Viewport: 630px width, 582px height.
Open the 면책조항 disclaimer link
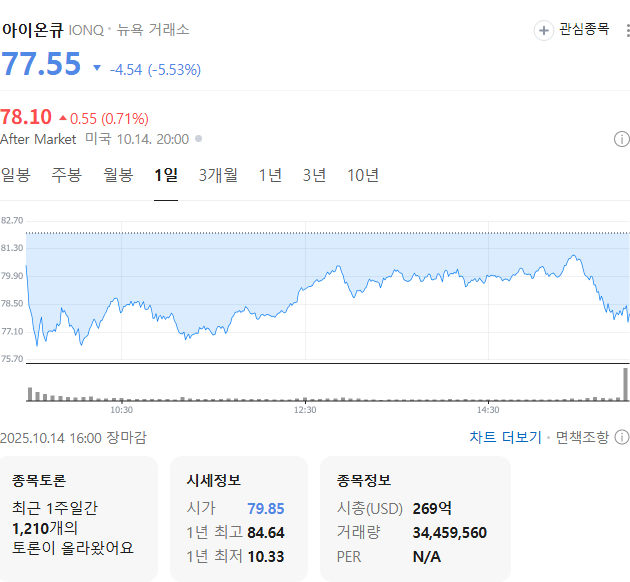pos(582,437)
